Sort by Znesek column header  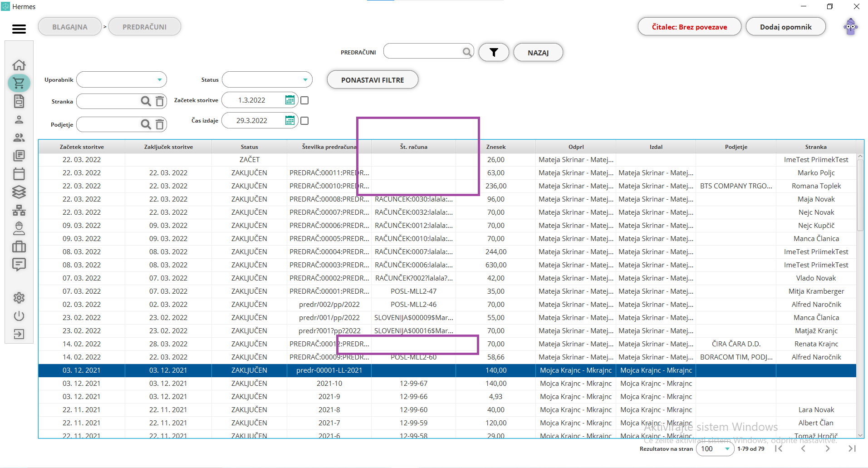pos(496,147)
